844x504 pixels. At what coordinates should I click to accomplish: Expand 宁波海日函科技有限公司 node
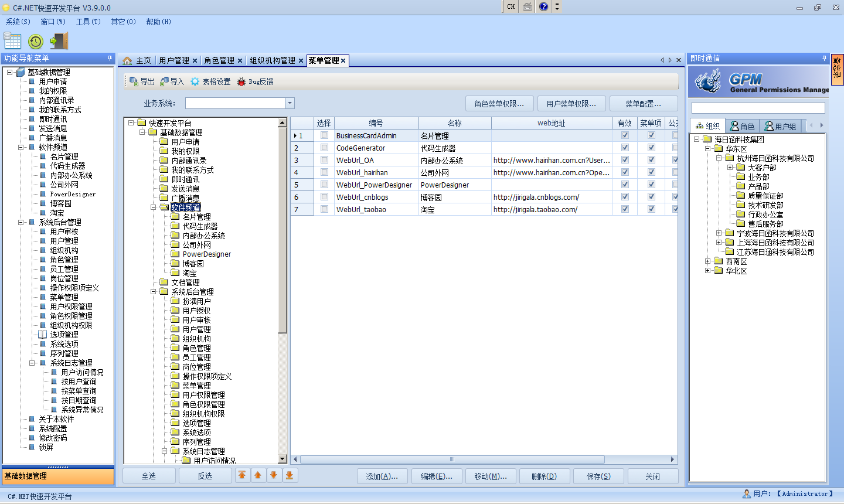(x=719, y=233)
